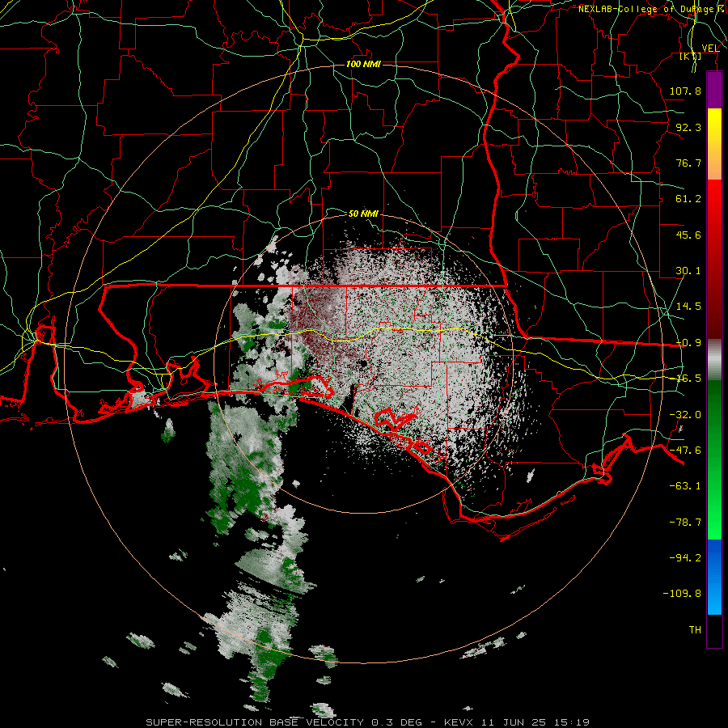Select the 30.1 velocity scale value

click(x=688, y=271)
